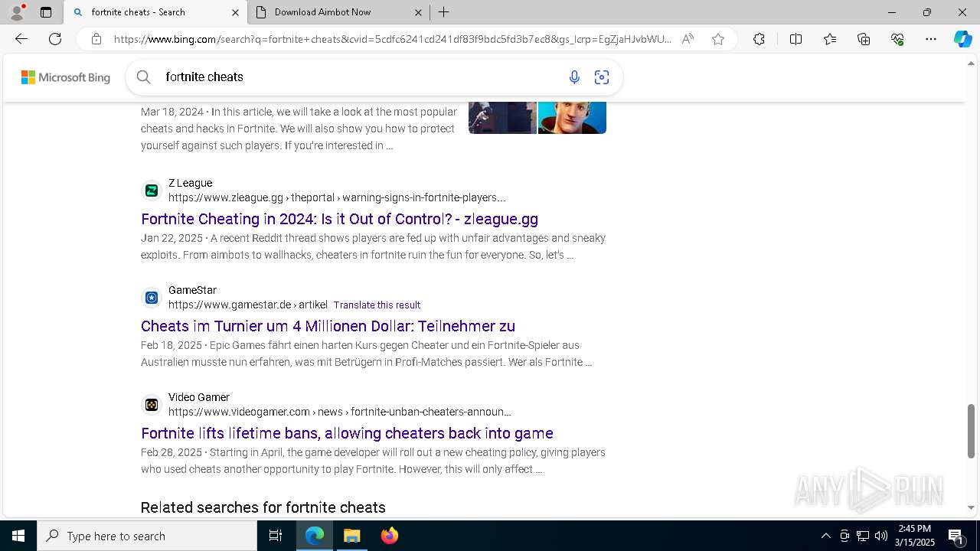
Task: Switch to the Download Aimbot Now tab
Action: 339,12
